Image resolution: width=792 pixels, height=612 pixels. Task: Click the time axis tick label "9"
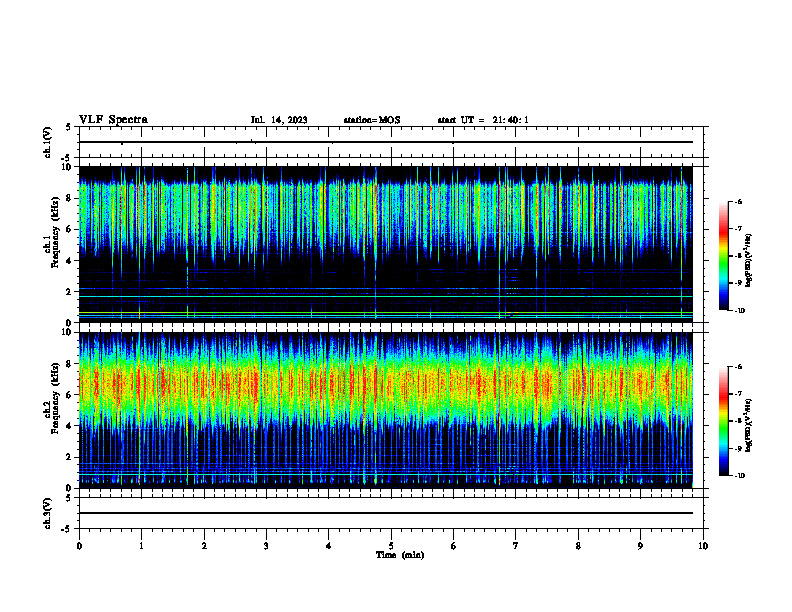pos(640,546)
